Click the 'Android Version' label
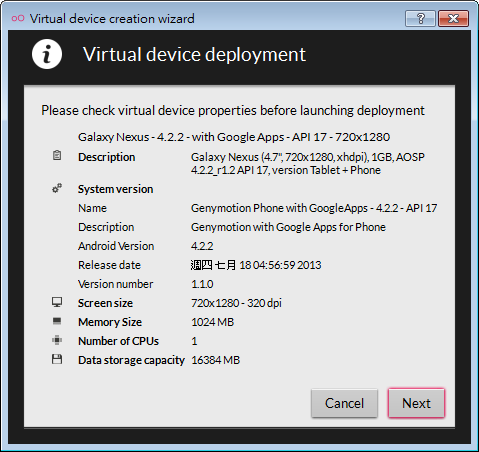Screen dimensions: 479x452 point(116,246)
